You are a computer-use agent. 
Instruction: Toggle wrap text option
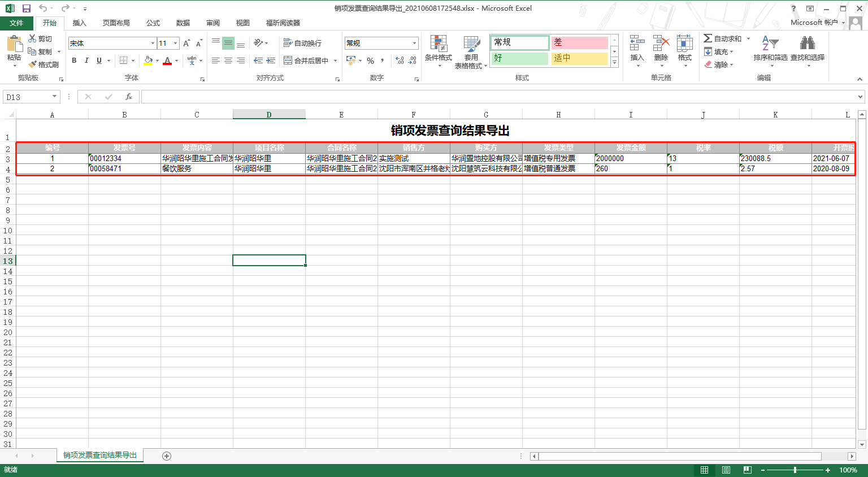302,44
